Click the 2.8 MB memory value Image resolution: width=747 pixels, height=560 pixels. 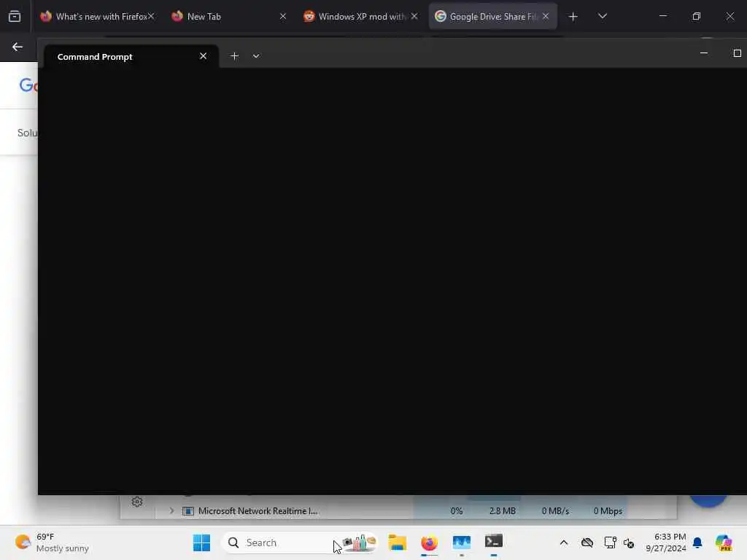tap(502, 511)
